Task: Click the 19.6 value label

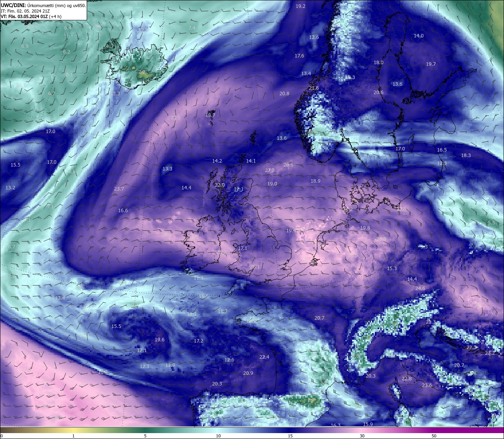Action: click(159, 340)
